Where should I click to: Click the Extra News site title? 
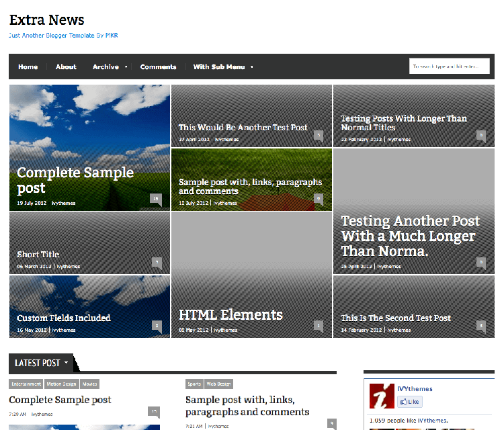click(x=46, y=20)
